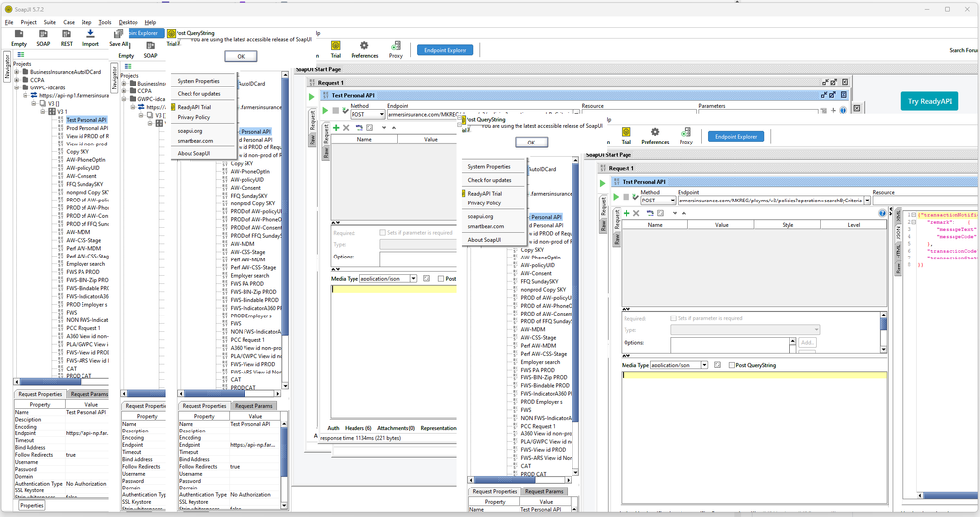Screen dimensions: 980x517
Task: Click the green plus add-parameter icon
Action: coord(625,212)
